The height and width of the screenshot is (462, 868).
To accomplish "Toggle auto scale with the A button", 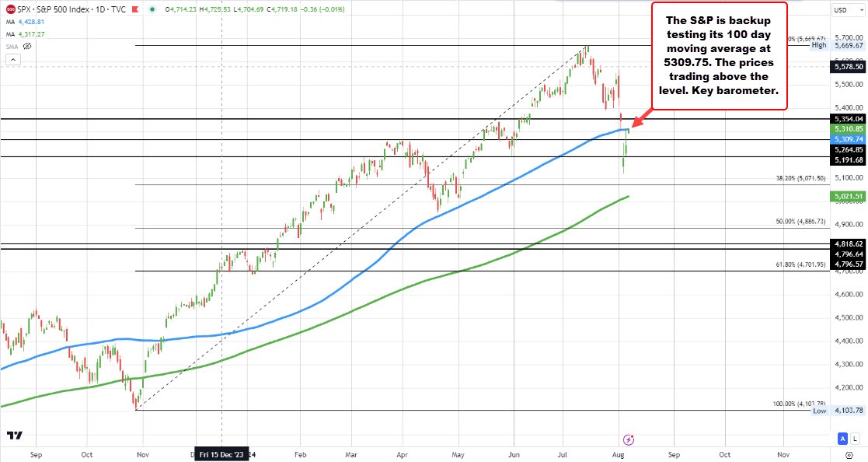I will pyautogui.click(x=842, y=438).
